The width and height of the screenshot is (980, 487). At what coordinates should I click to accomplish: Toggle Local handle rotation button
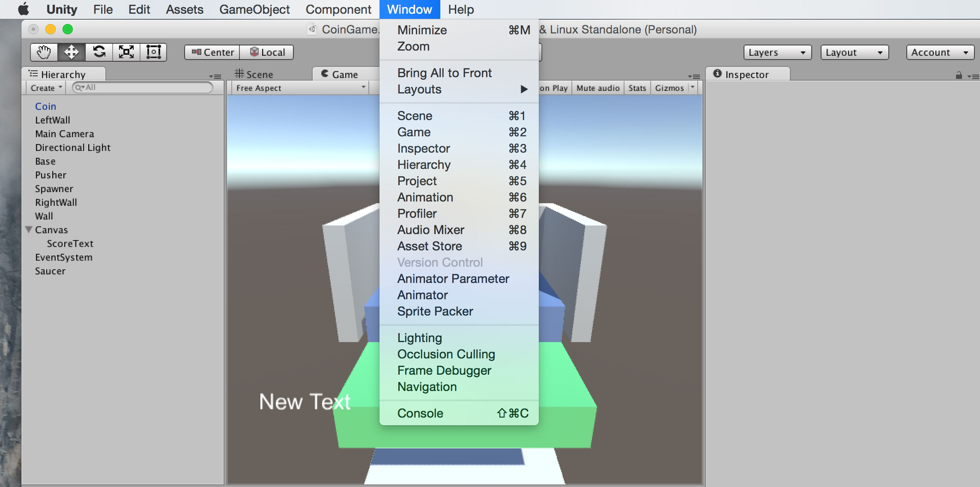click(267, 52)
